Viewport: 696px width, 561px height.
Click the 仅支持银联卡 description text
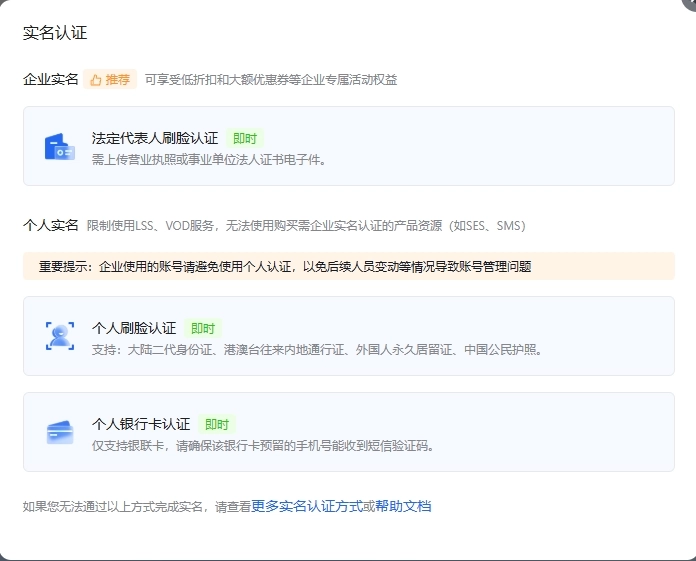click(263, 445)
